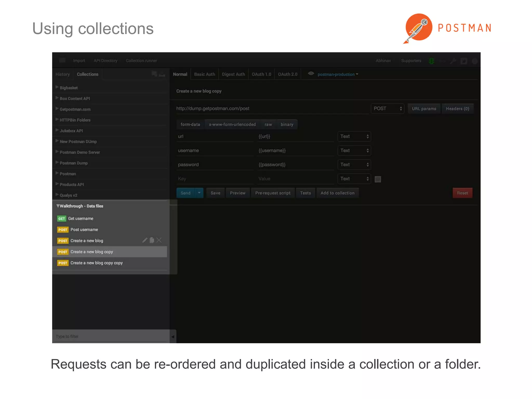Click the request URL field
This screenshot has width=532, height=399.
click(x=272, y=109)
